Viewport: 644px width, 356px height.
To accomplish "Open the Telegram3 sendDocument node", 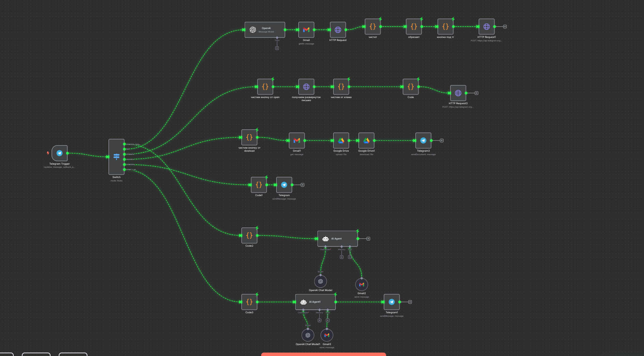I will tap(423, 140).
